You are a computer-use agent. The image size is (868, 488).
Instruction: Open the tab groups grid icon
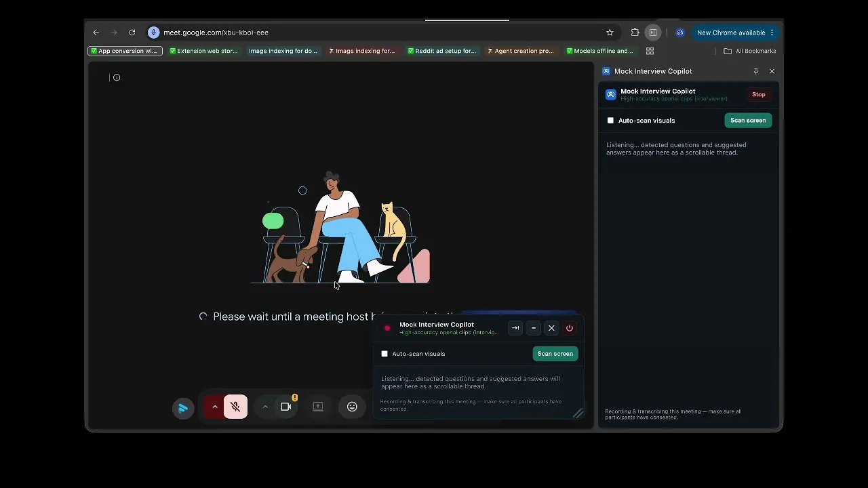pyautogui.click(x=650, y=51)
